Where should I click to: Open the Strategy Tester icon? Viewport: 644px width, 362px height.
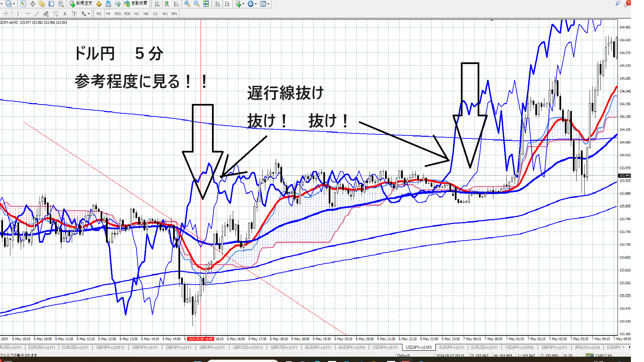[x=61, y=4]
